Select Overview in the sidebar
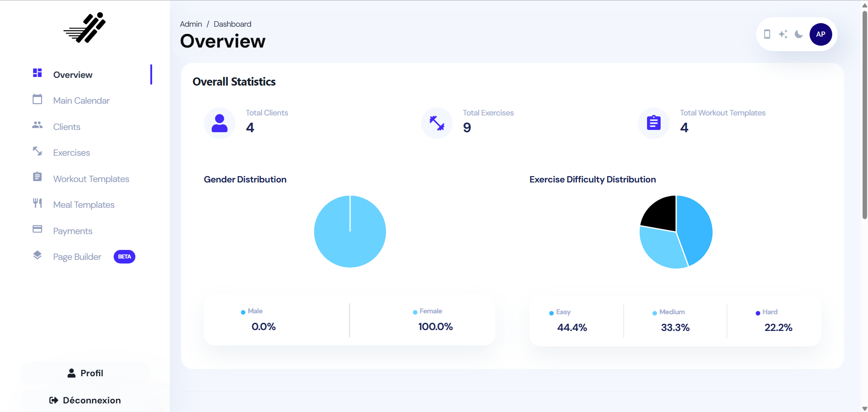The height and width of the screenshot is (412, 868). coord(73,75)
